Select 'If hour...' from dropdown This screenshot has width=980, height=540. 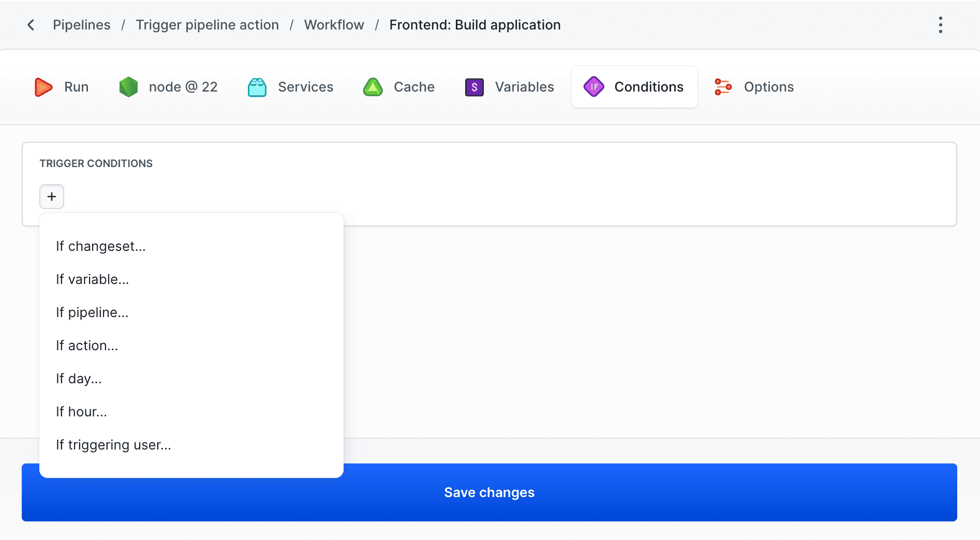(81, 412)
